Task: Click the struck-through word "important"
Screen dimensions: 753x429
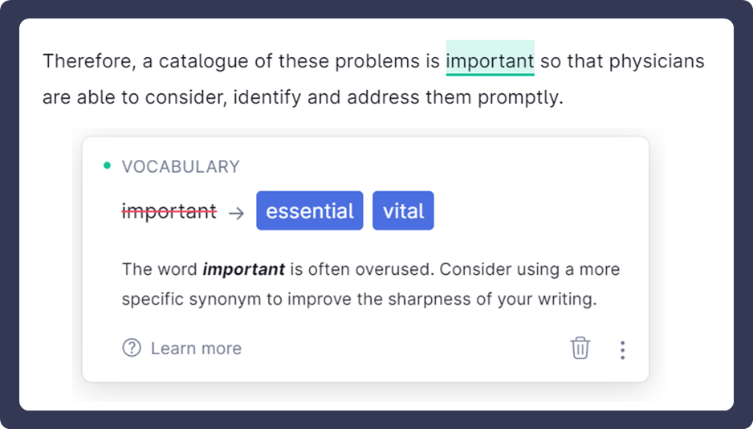Action: (168, 211)
